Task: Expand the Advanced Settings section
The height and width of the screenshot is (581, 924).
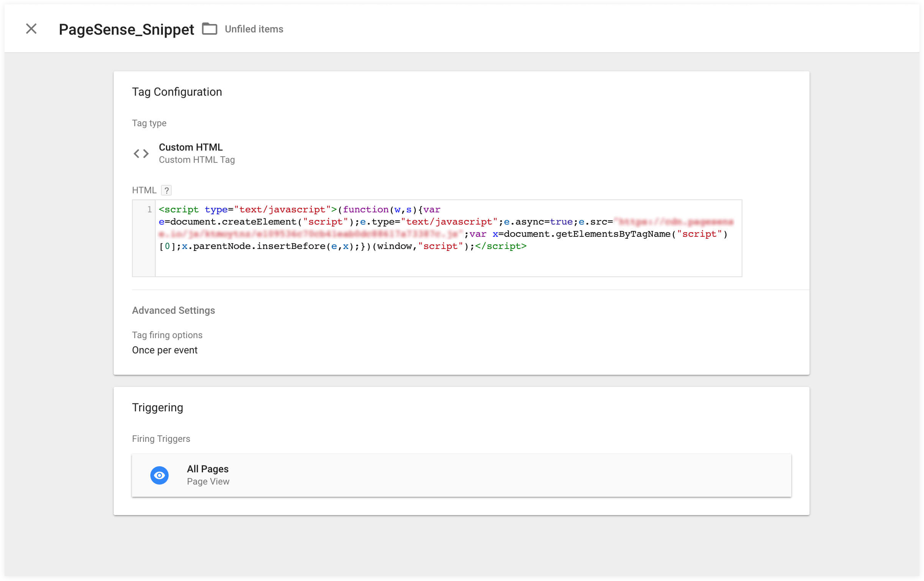Action: click(174, 310)
